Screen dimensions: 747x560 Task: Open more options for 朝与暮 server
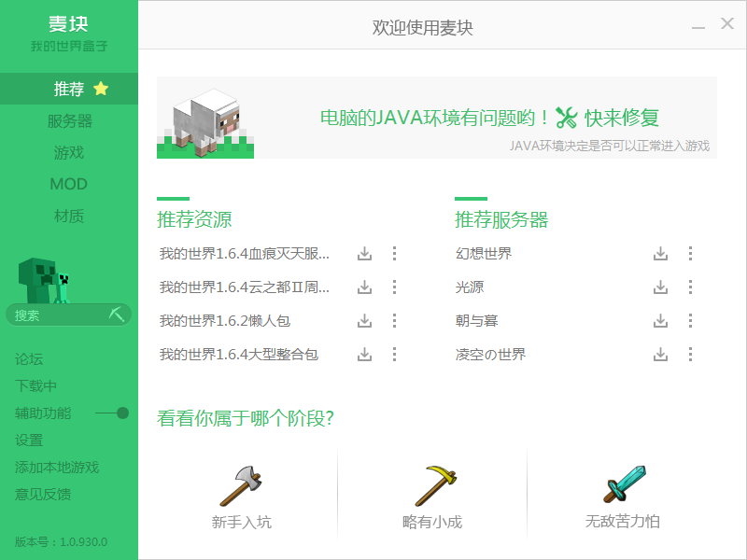click(x=689, y=320)
